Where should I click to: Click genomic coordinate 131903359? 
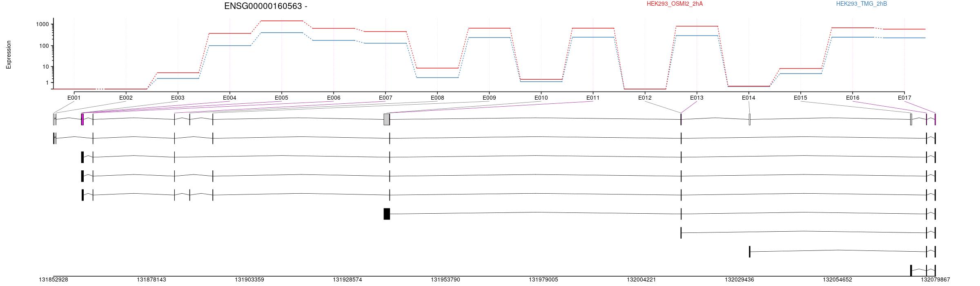(x=249, y=280)
